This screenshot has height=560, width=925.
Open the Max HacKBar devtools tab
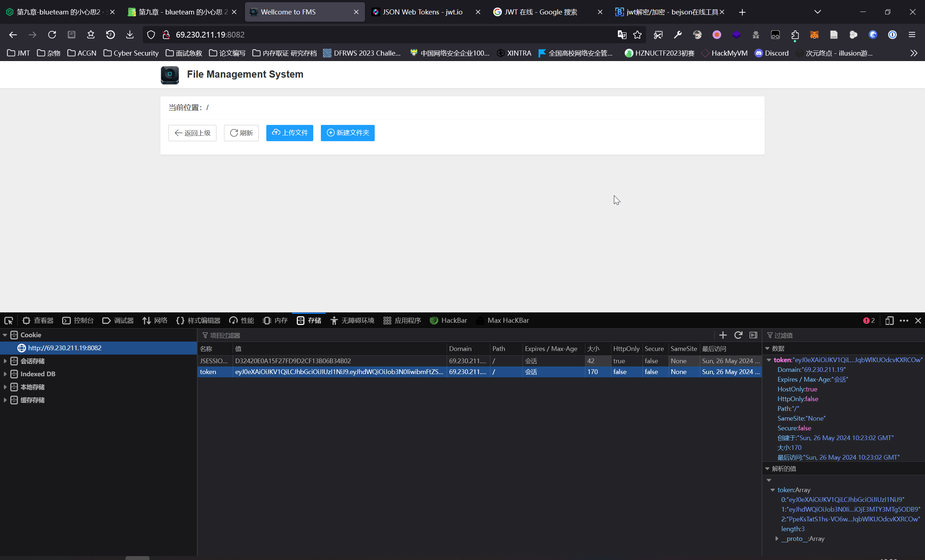tap(502, 321)
